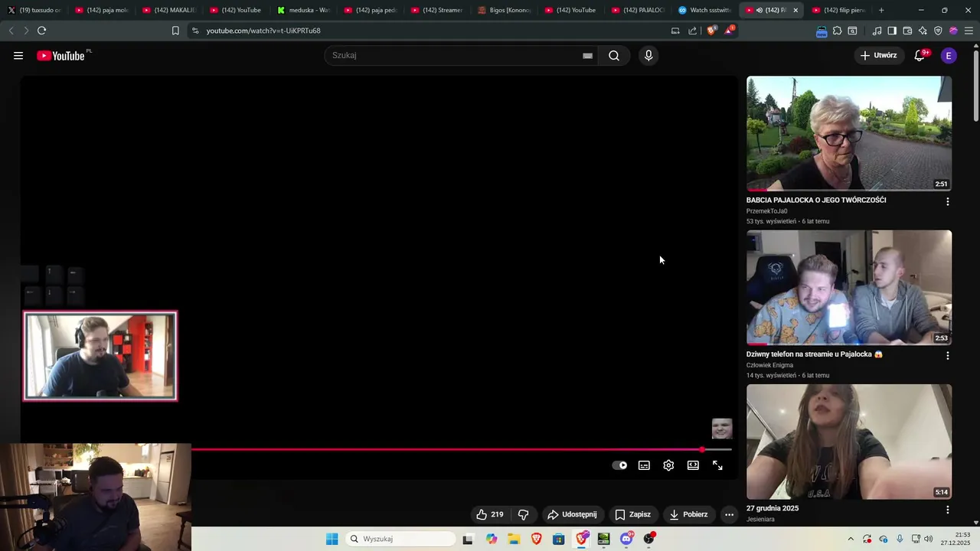Switch to the tuxsudo X tab
This screenshot has height=551, width=980.
[x=34, y=10]
